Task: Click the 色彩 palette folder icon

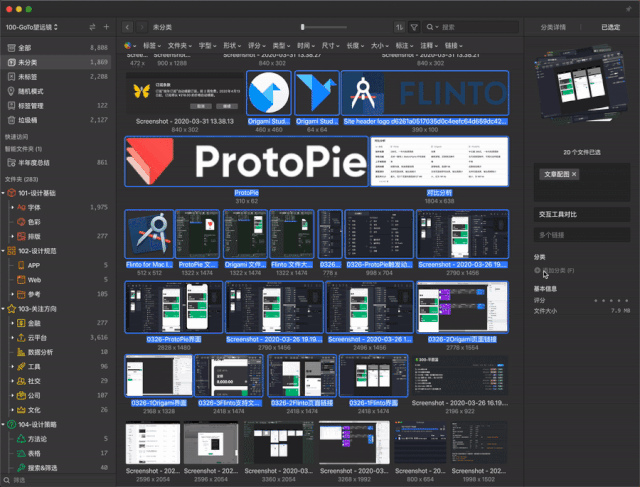Action: tap(21, 222)
